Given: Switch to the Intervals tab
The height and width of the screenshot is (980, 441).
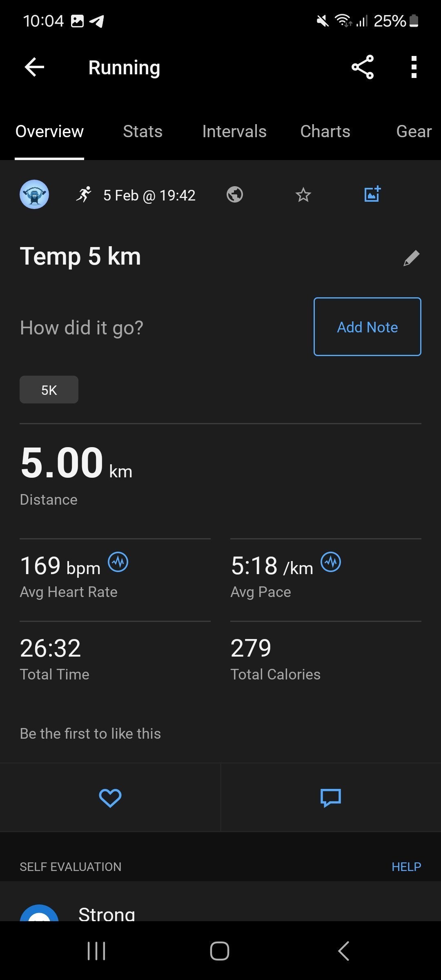Looking at the screenshot, I should (x=234, y=131).
